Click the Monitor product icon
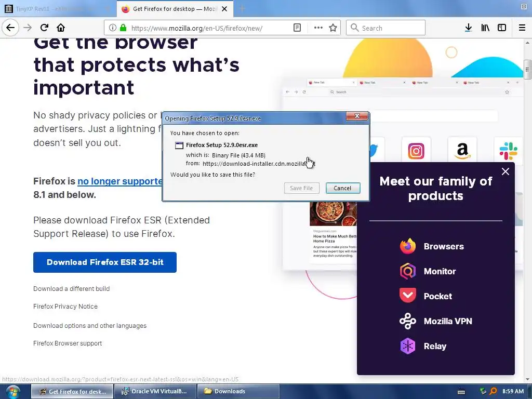The height and width of the screenshot is (399, 532). coord(408,271)
